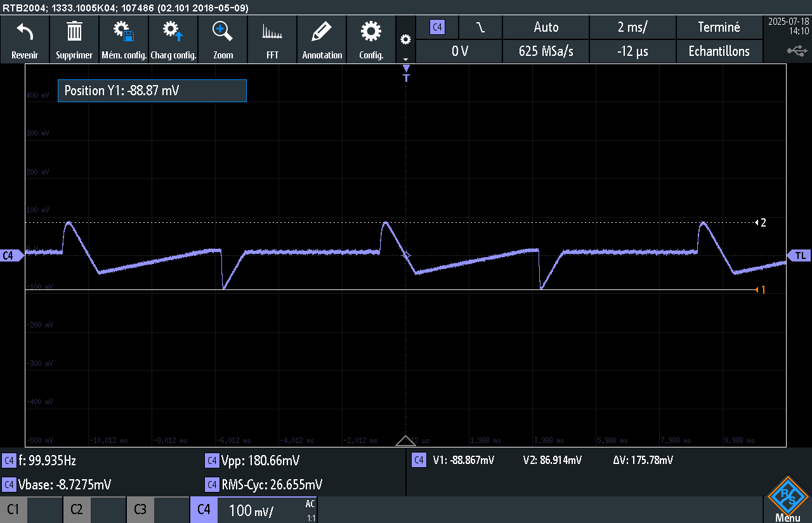Enable channel C2
Image resolution: width=812 pixels, height=523 pixels.
pyautogui.click(x=77, y=510)
